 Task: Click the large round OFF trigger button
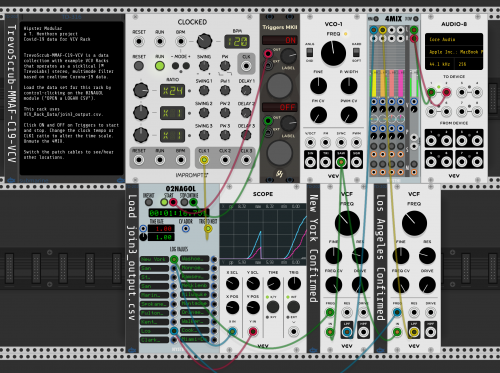pyautogui.click(x=279, y=152)
